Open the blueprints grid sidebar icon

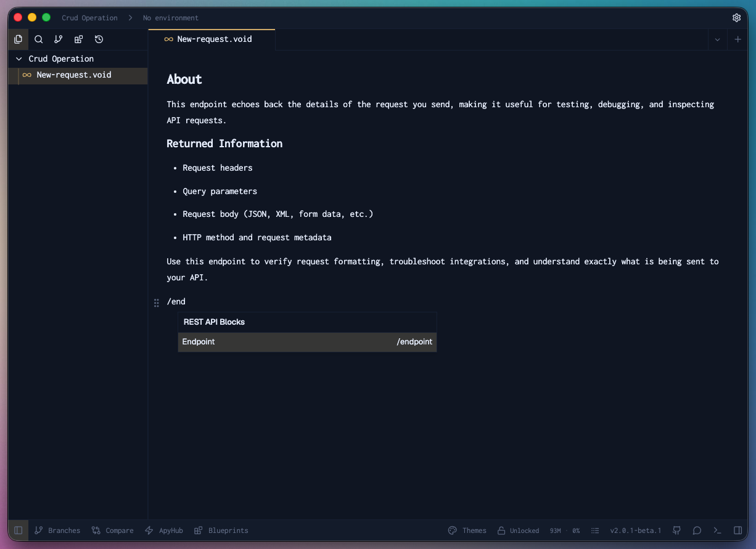pyautogui.click(x=78, y=39)
